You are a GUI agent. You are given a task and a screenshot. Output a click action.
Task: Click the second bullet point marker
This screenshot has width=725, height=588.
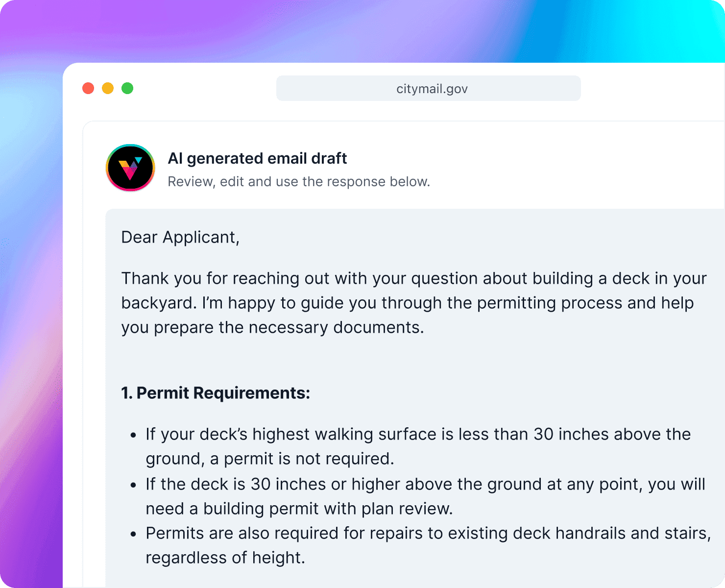(134, 485)
